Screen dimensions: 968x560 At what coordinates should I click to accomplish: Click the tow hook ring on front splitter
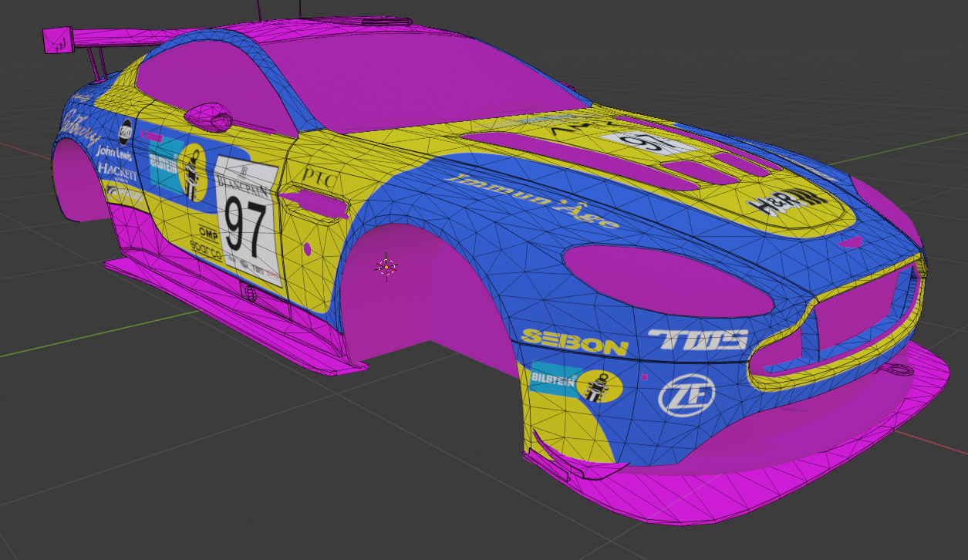coord(898,369)
